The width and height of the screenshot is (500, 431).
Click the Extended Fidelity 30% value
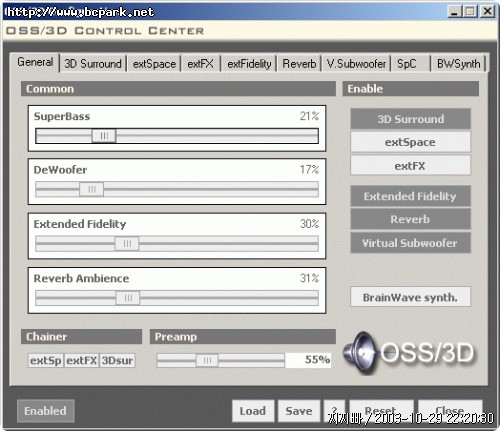tap(309, 224)
